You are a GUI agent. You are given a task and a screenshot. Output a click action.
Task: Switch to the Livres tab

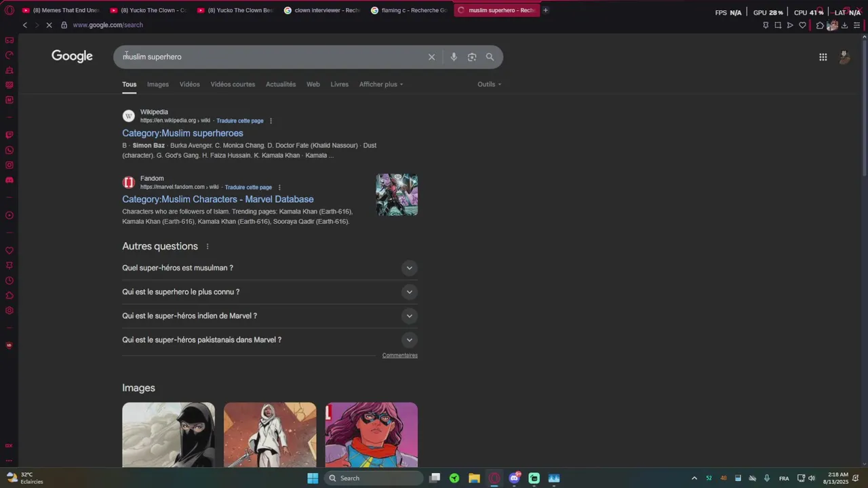click(340, 84)
